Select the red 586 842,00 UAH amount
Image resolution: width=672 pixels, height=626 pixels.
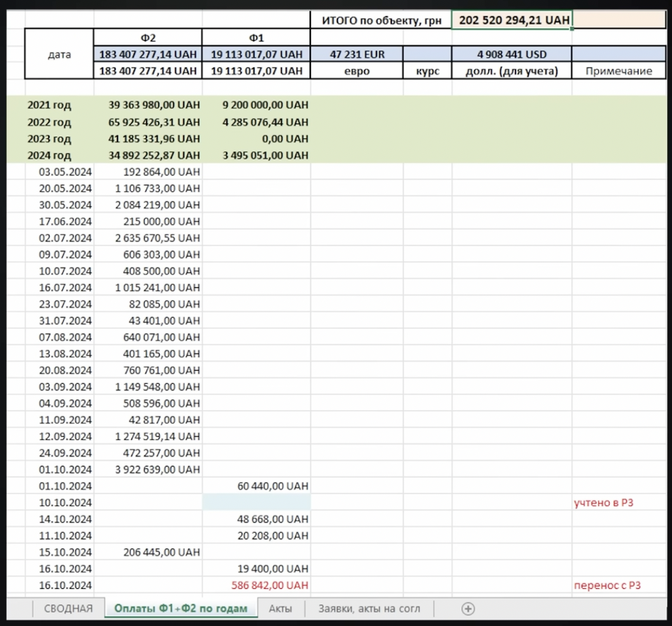[x=256, y=585]
